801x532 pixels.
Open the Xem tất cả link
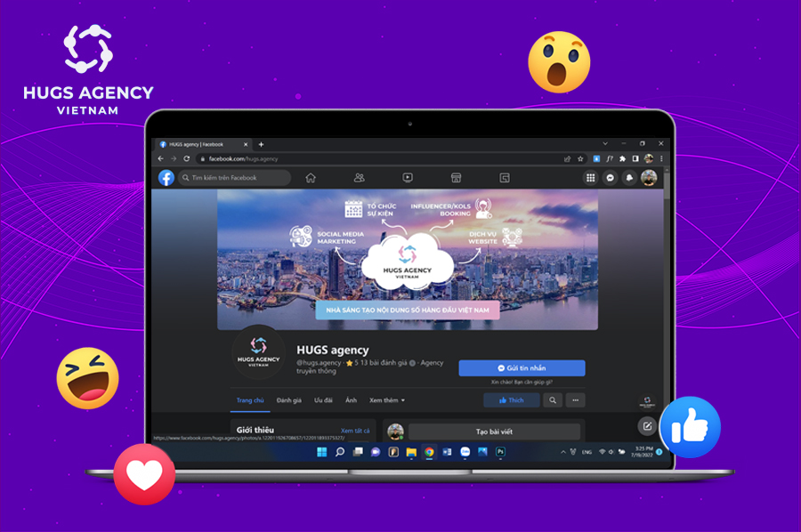point(355,431)
